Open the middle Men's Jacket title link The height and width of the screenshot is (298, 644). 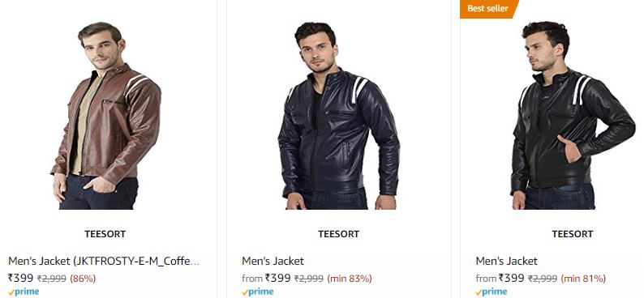pos(273,261)
